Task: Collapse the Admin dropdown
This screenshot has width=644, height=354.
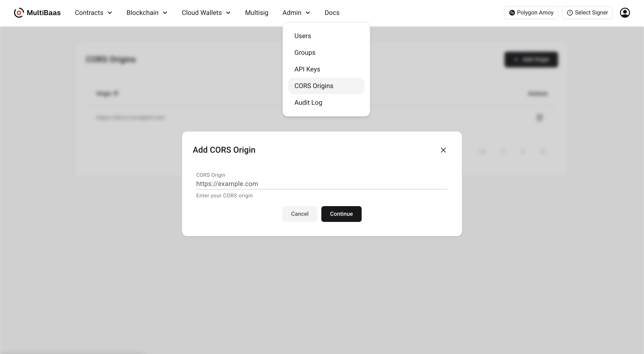Action: (296, 12)
